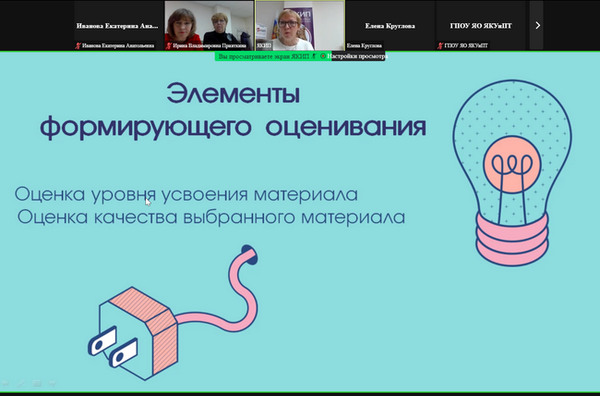Screen dimensions: 600x396
Task: Click the faded previous-slide arrow in the slideshow toolbar
Action: pyautogui.click(x=5, y=383)
